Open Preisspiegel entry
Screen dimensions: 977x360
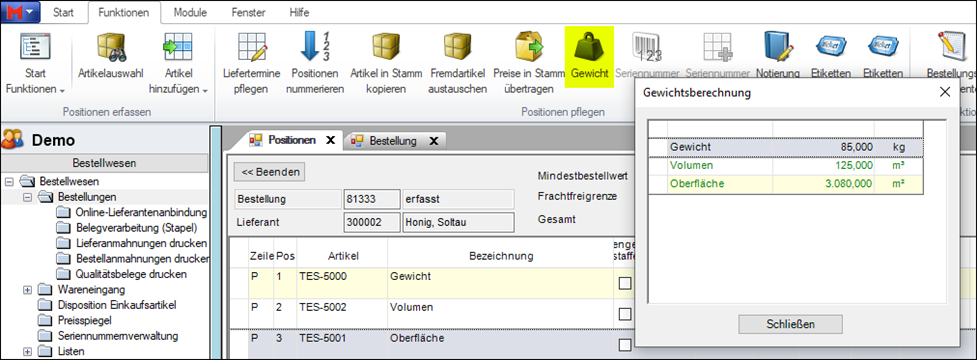pos(84,320)
